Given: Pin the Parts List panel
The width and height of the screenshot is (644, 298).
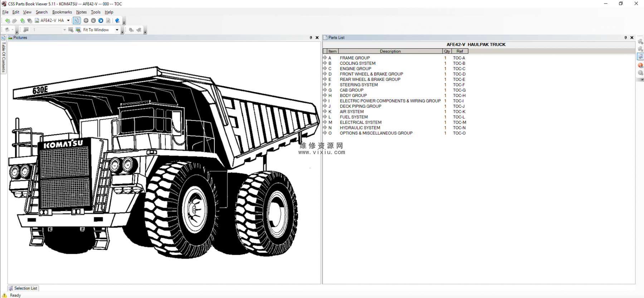Looking at the screenshot, I should pyautogui.click(x=625, y=38).
